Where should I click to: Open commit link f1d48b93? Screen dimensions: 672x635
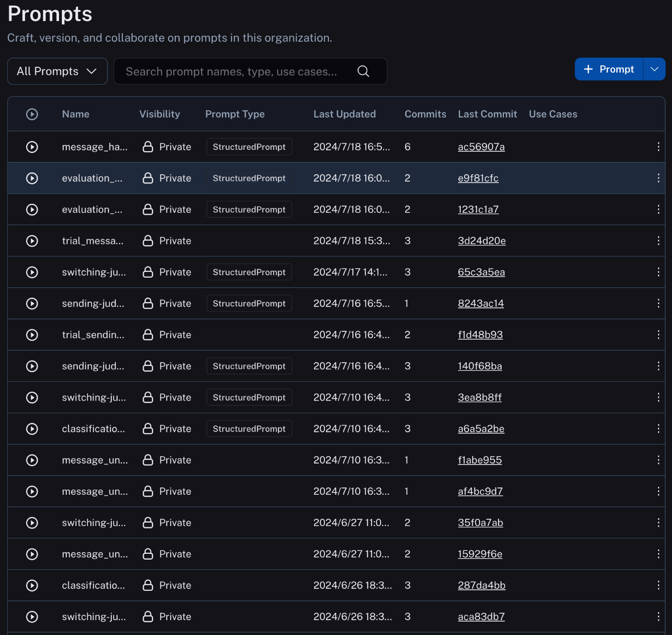(480, 335)
